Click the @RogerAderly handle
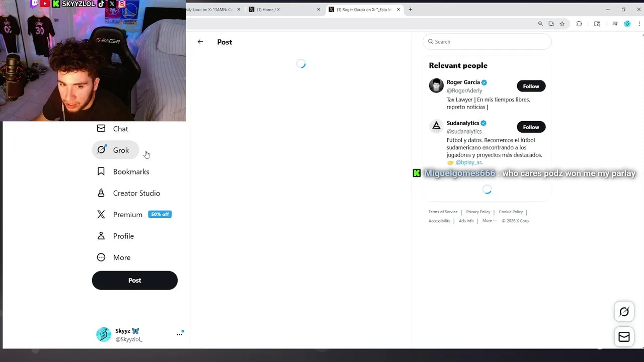 point(464,90)
